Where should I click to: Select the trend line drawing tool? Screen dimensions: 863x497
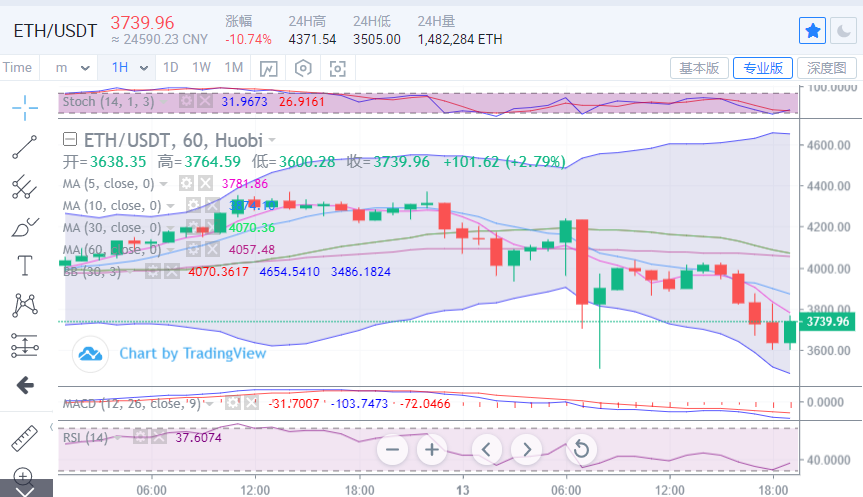(x=25, y=147)
